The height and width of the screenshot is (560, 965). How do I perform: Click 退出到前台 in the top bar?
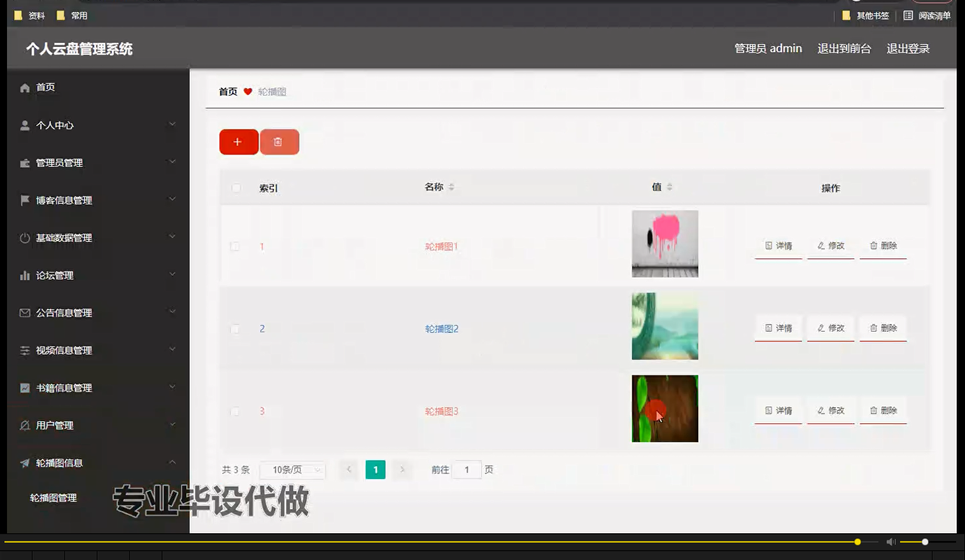point(844,48)
